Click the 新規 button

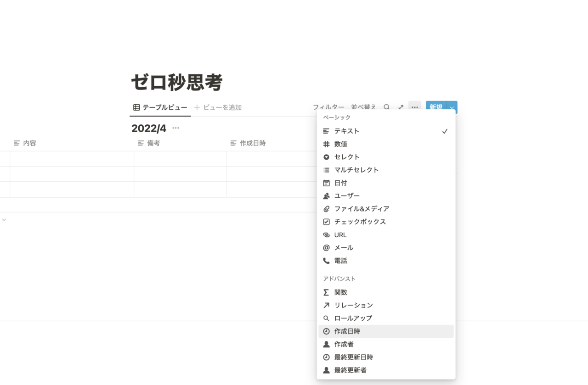tap(436, 107)
